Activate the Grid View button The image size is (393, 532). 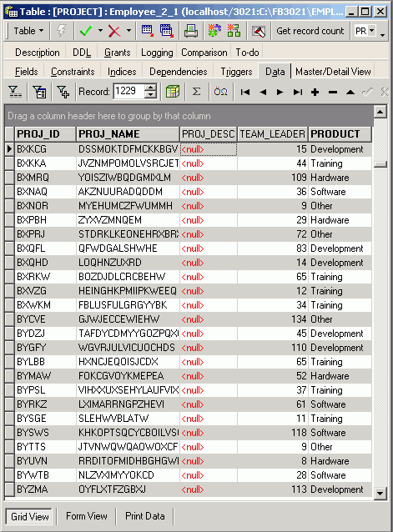[29, 516]
